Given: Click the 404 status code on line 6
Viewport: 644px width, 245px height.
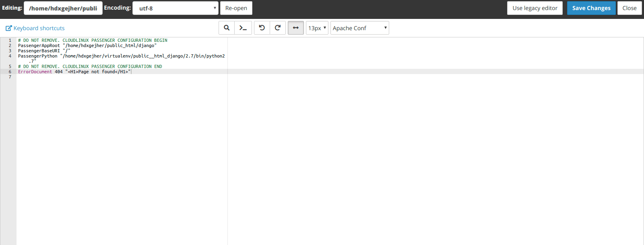Looking at the screenshot, I should pyautogui.click(x=59, y=72).
